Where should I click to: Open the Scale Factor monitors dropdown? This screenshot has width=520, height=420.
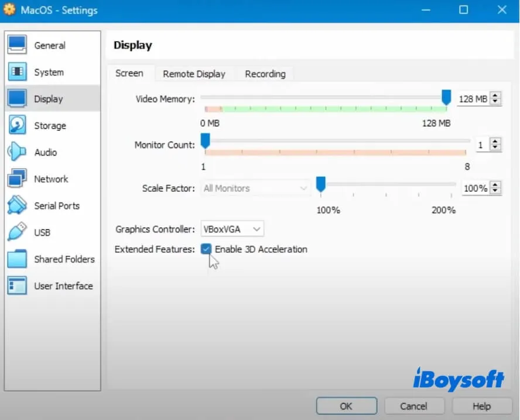(255, 188)
